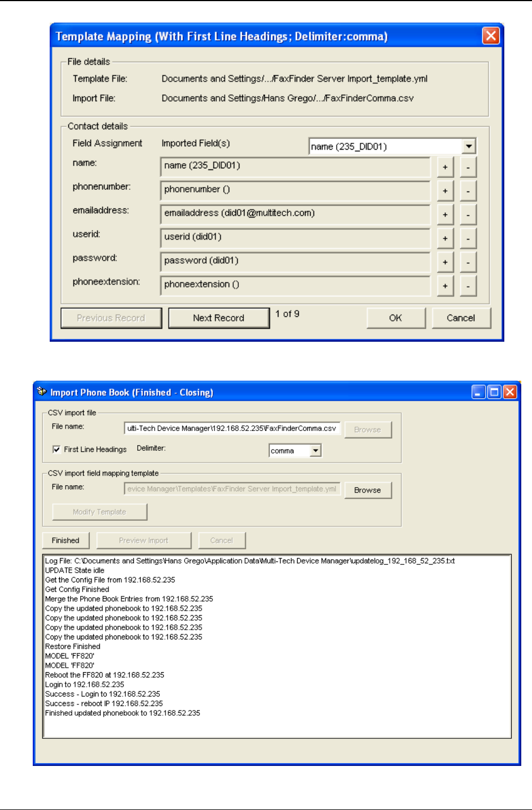Click the plus button in the phoneextension row

(445, 286)
